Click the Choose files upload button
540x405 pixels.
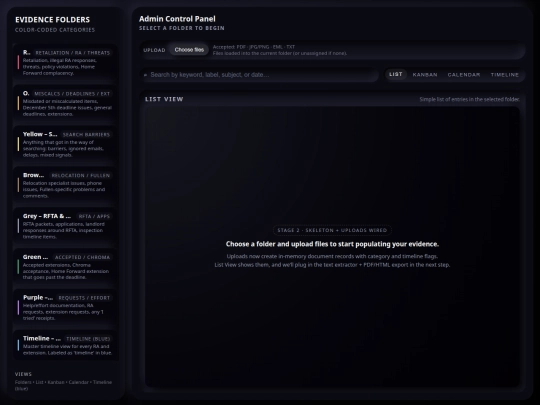point(189,50)
